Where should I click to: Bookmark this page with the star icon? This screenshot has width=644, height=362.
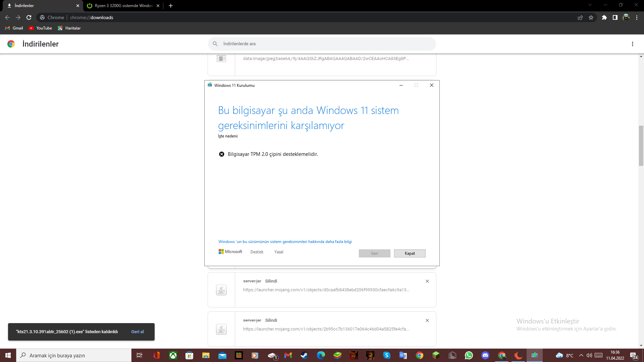(591, 17)
